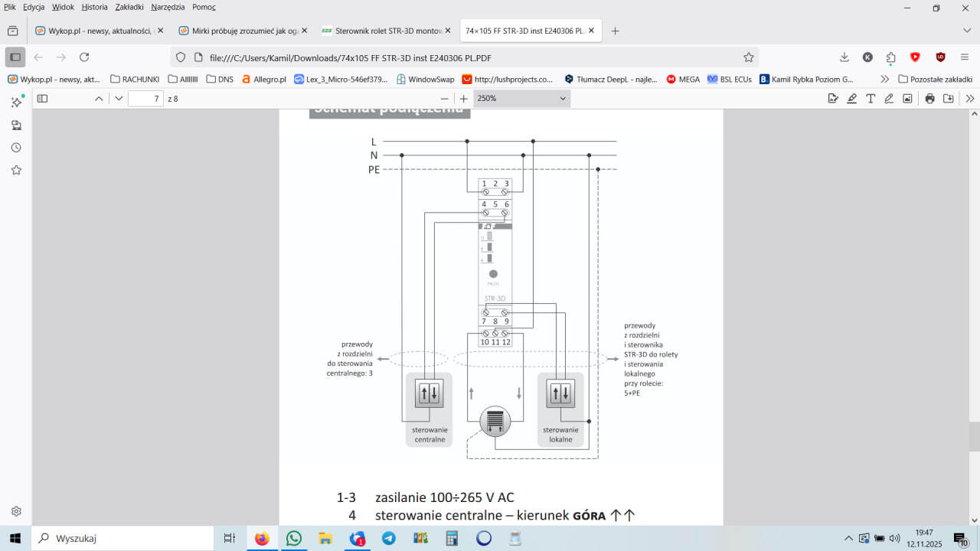Go forward to next page
Image resolution: width=980 pixels, height=551 pixels.
pyautogui.click(x=61, y=57)
